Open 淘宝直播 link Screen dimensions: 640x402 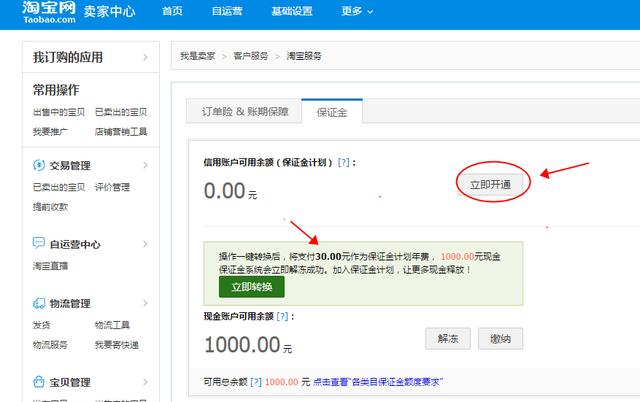pos(50,266)
